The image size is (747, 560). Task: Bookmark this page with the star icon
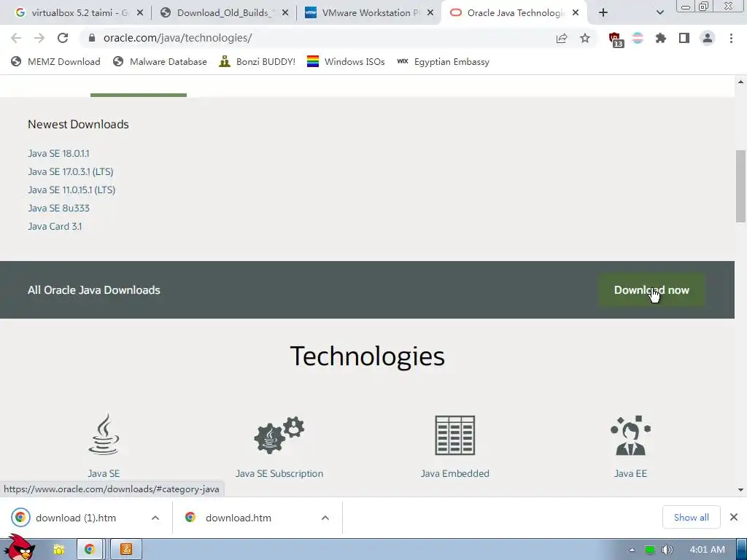coord(585,38)
